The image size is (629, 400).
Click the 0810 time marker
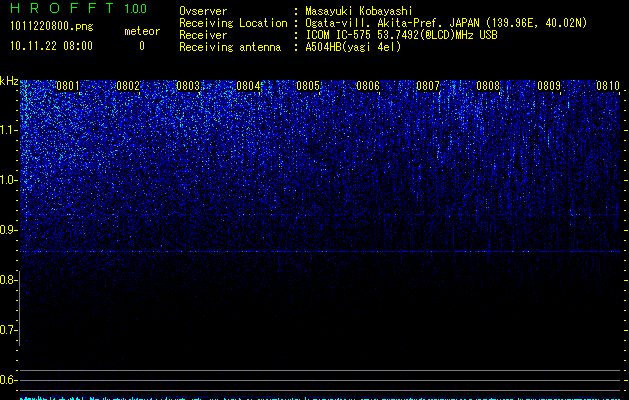(608, 86)
